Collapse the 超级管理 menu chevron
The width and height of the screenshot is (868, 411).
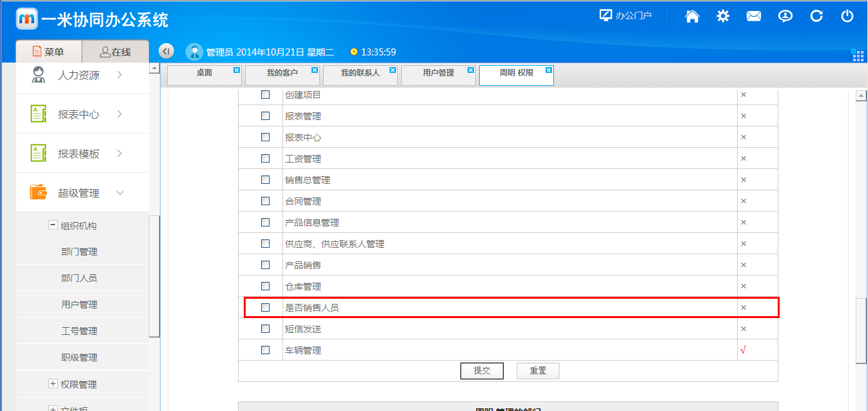pyautogui.click(x=120, y=193)
